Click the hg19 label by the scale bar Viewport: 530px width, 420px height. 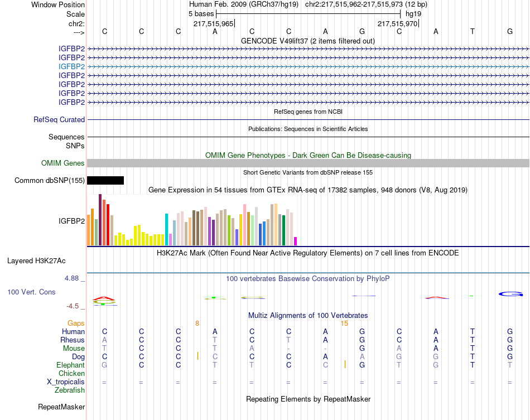click(x=413, y=14)
